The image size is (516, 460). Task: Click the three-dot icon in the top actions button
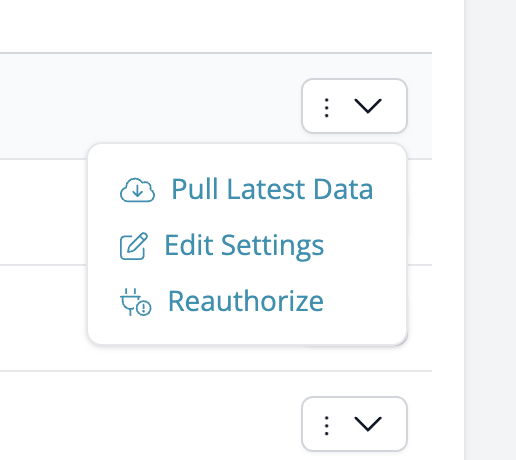(327, 107)
